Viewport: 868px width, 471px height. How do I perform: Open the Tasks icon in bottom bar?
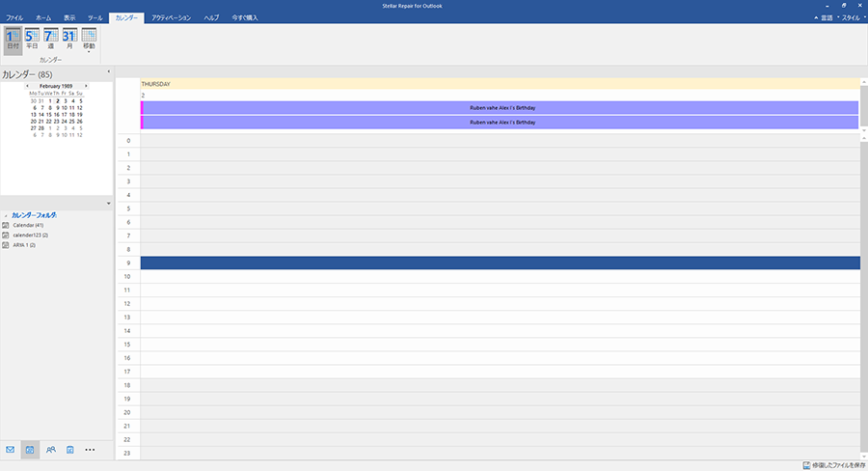pyautogui.click(x=70, y=449)
